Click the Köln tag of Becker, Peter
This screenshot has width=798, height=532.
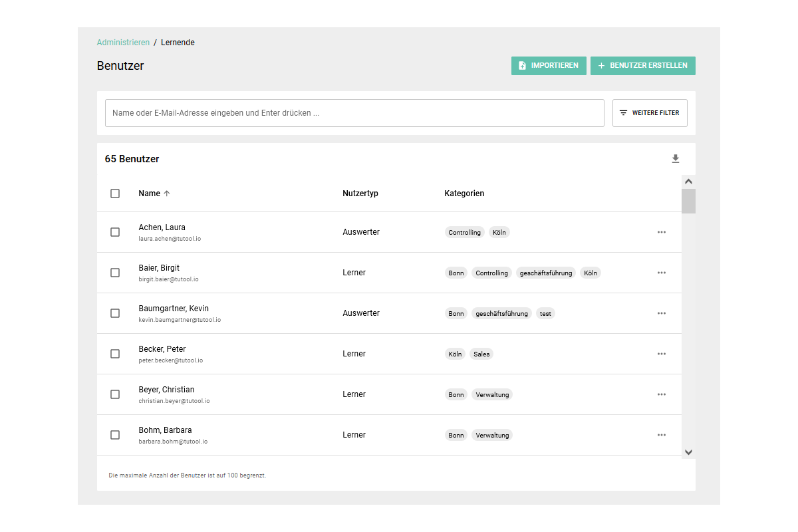(455, 354)
